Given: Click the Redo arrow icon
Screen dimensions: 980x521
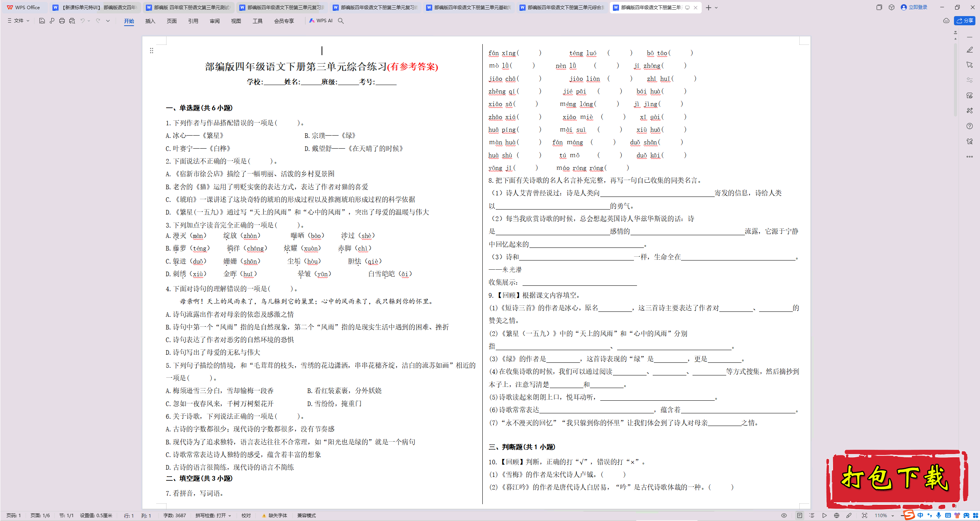Looking at the screenshot, I should (x=98, y=21).
